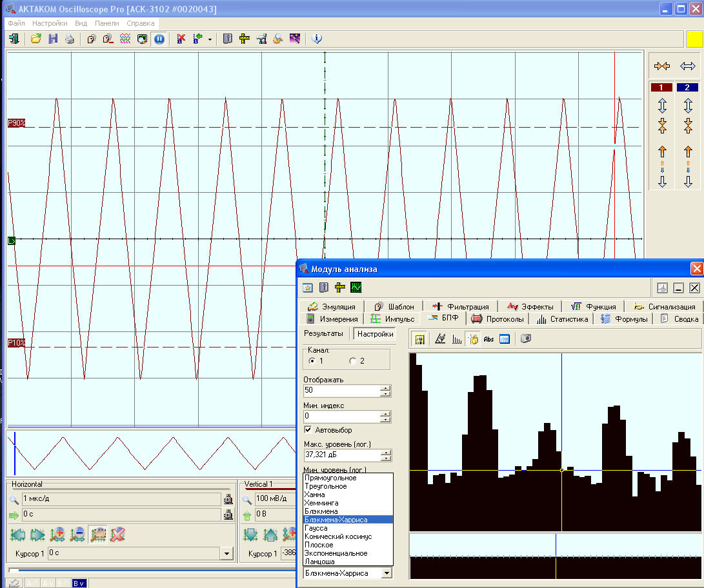Click the open file folder icon
704x588 pixels.
coord(36,39)
